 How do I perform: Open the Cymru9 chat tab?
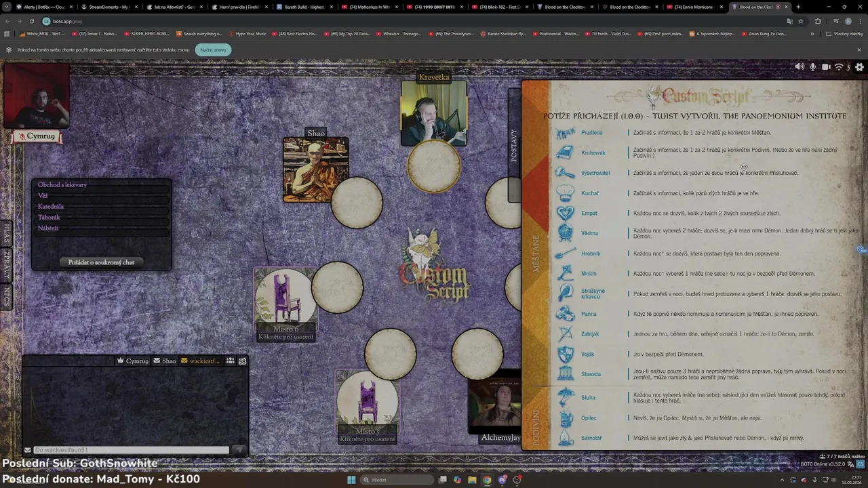click(133, 361)
